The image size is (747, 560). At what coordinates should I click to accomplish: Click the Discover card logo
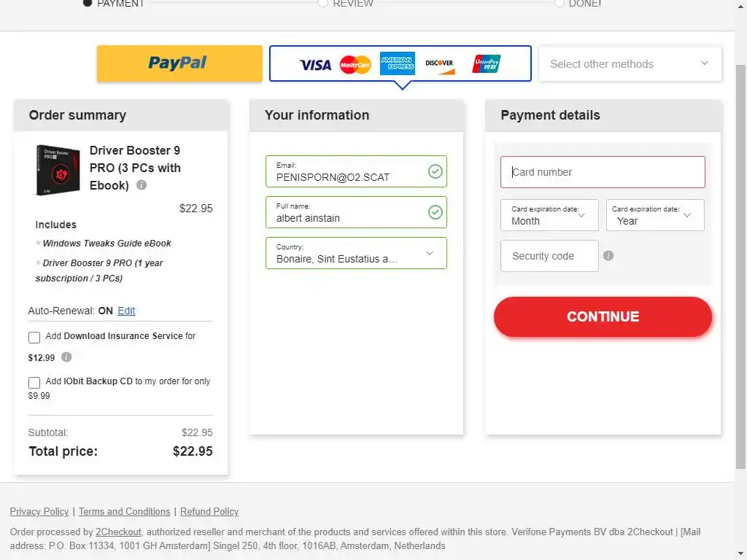[x=440, y=64]
